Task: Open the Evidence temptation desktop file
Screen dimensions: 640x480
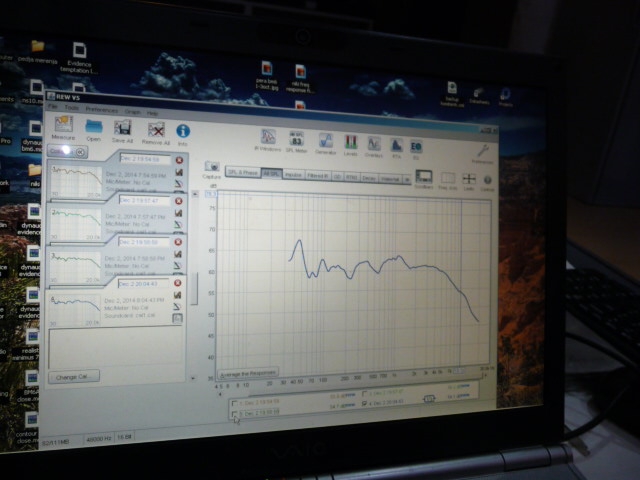Action: pos(79,58)
